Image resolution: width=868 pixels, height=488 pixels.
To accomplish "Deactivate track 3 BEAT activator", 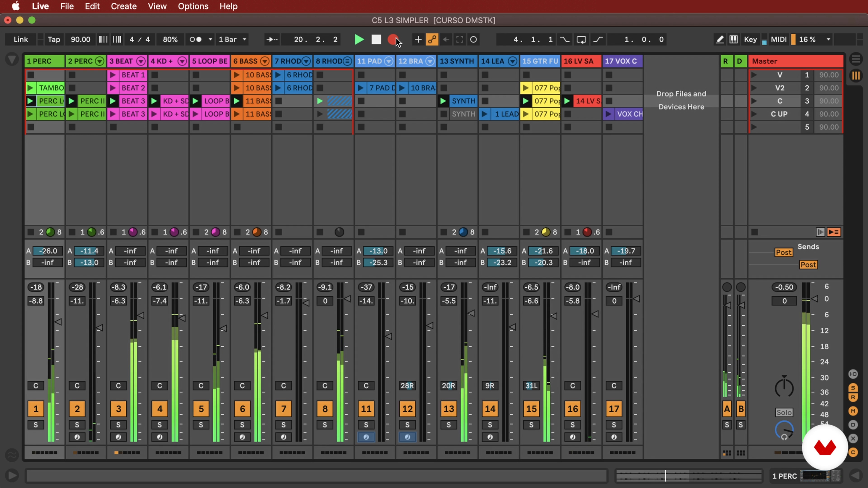I will click(x=118, y=408).
